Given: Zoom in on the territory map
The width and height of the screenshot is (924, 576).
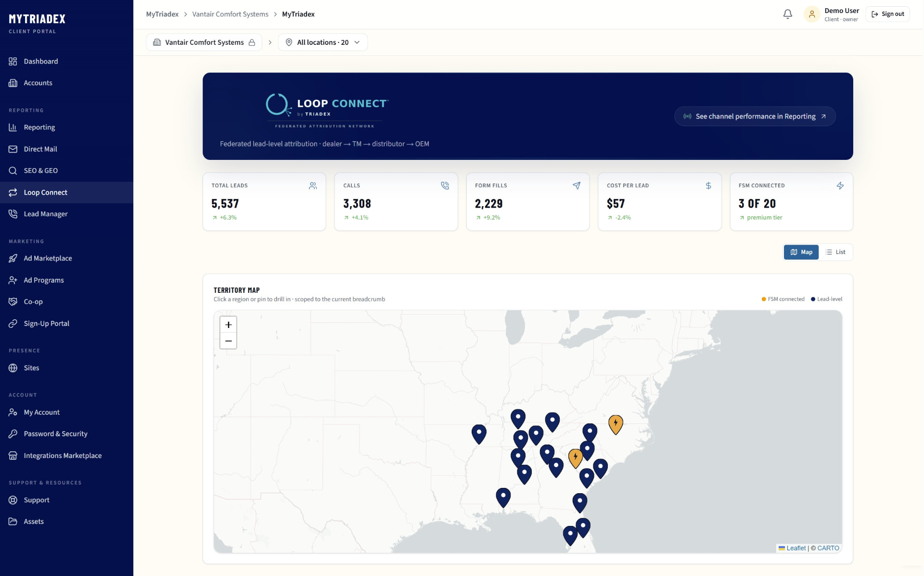Looking at the screenshot, I should [228, 325].
